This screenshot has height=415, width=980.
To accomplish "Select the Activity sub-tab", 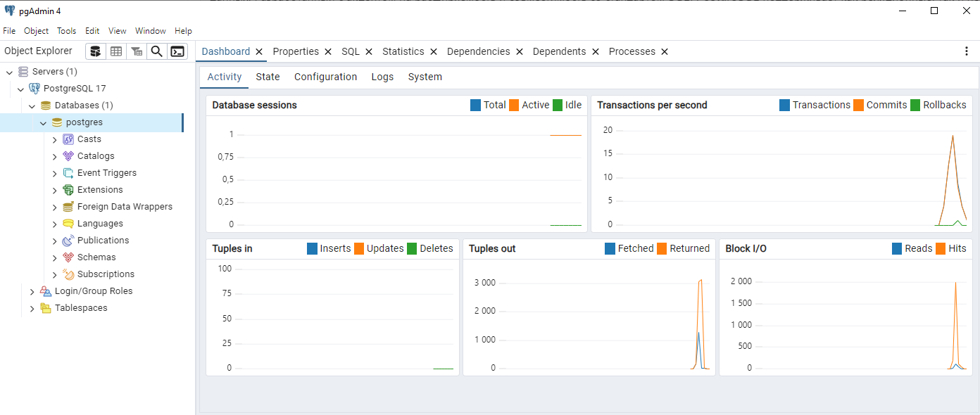I will [225, 77].
